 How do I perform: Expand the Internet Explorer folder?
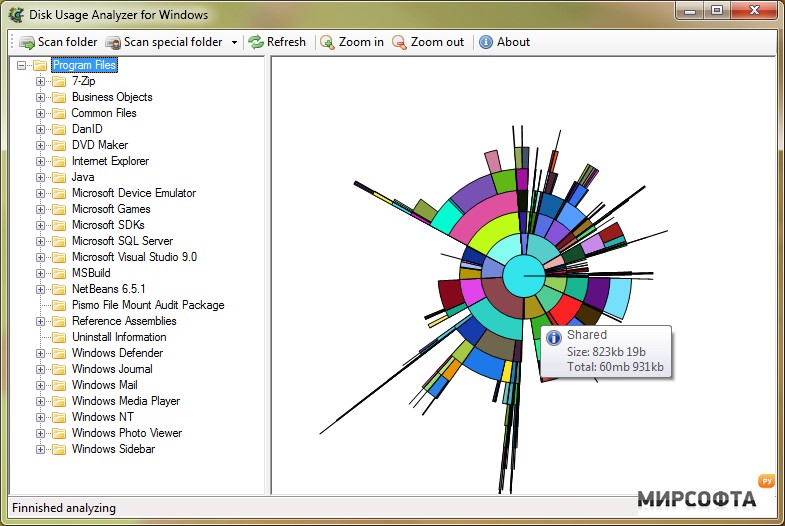[41, 161]
